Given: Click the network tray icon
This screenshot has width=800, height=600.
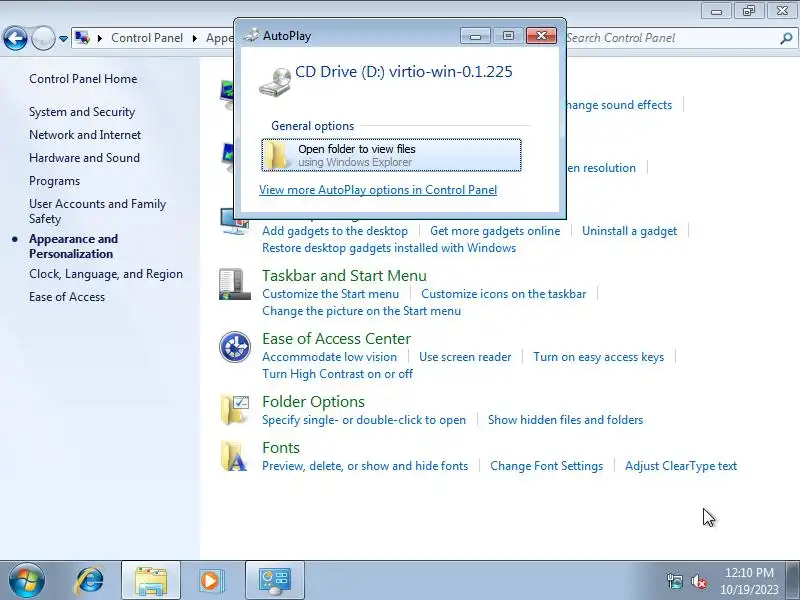Looking at the screenshot, I should [674, 581].
